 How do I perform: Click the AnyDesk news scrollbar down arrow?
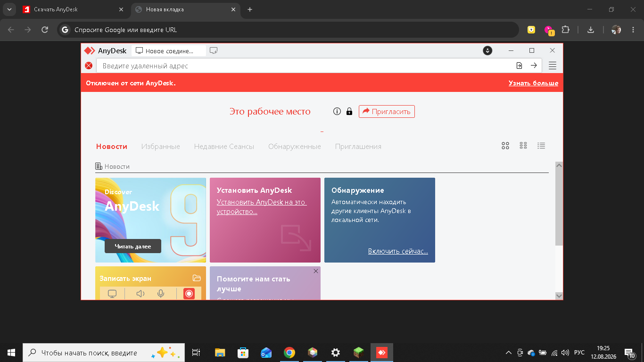click(x=559, y=296)
